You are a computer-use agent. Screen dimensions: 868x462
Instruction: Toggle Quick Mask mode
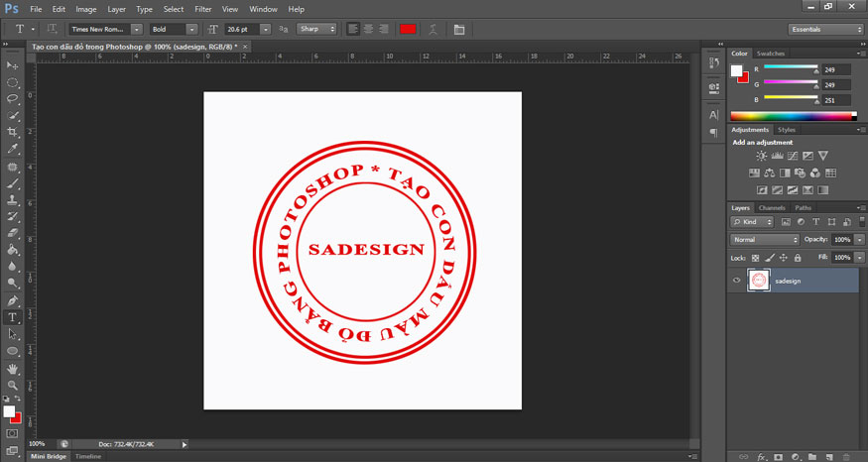click(x=12, y=434)
